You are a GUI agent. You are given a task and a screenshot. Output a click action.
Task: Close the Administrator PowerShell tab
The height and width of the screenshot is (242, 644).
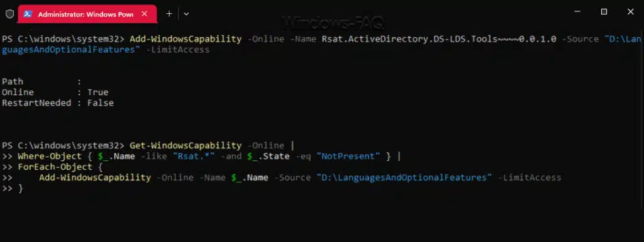click(144, 14)
